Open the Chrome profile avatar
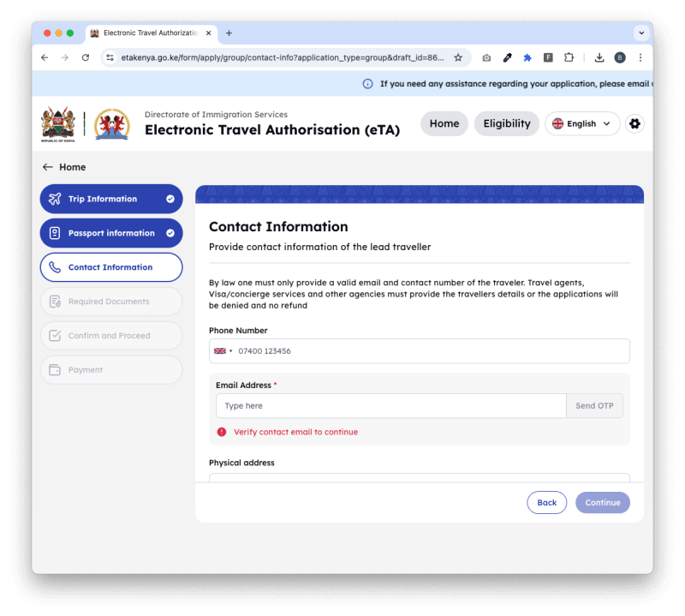Image resolution: width=685 pixels, height=616 pixels. pos(619,57)
